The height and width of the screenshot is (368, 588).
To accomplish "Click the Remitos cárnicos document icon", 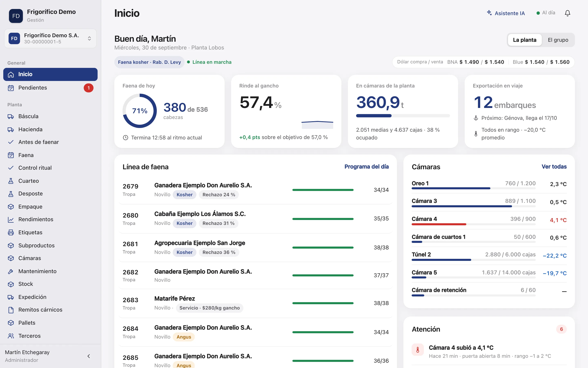I will 11,310.
